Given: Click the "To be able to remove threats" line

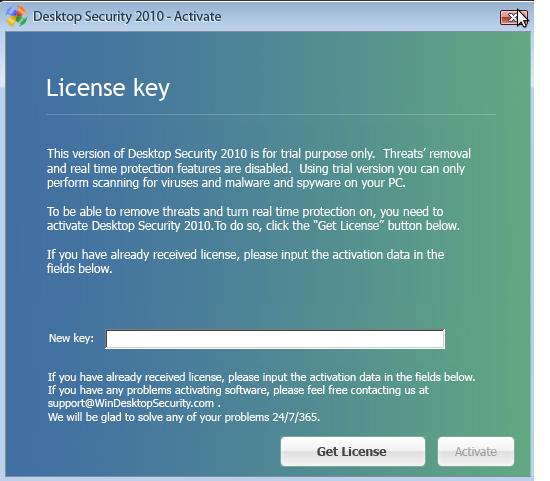Looking at the screenshot, I should [245, 212].
